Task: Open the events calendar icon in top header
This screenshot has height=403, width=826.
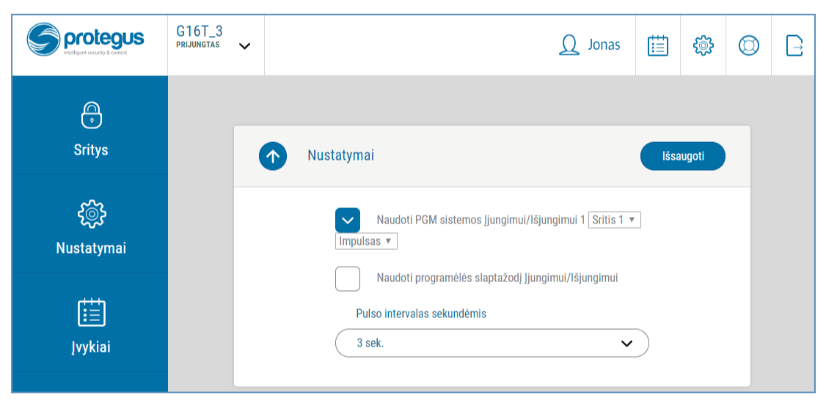Action: (657, 45)
